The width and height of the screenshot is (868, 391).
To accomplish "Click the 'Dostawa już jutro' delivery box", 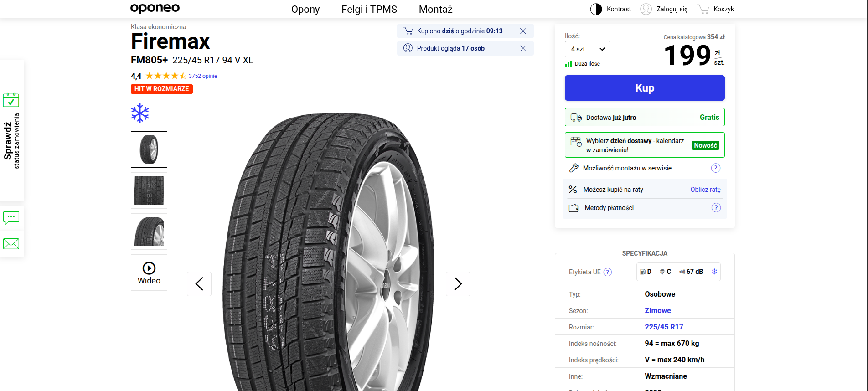I will tap(645, 117).
